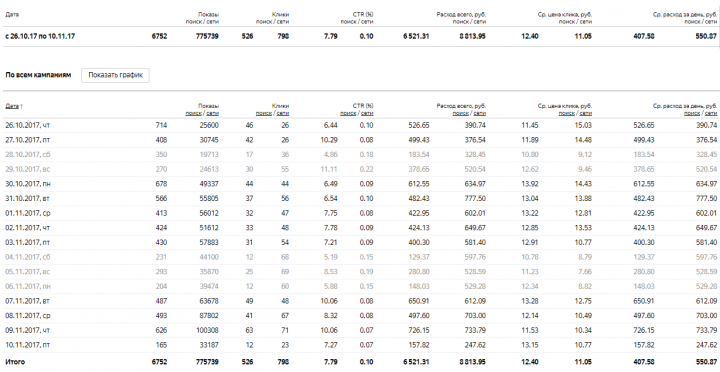This screenshot has height=372, width=720.
Task: Select the 09.11.2017, чт row date
Action: coord(27,331)
